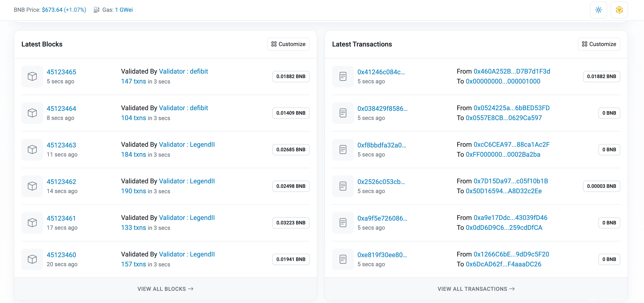Open Customize for Latest Blocks
Image resolution: width=644 pixels, height=303 pixels.
(x=288, y=44)
